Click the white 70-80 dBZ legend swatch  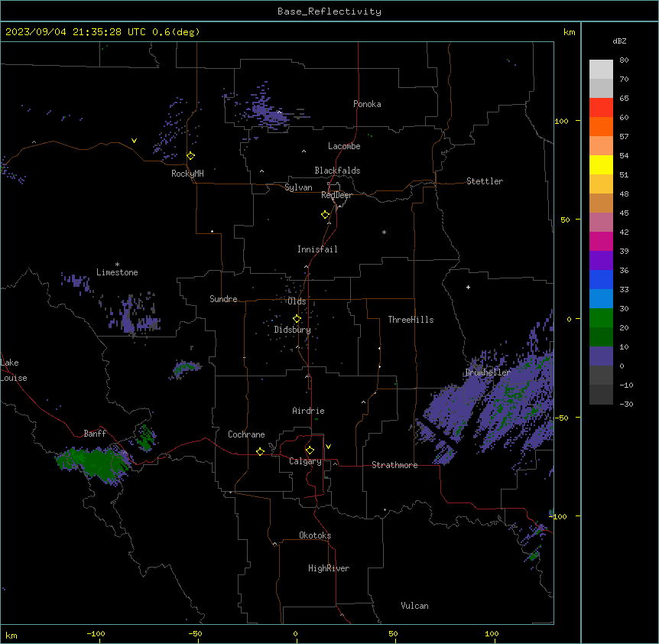click(601, 70)
